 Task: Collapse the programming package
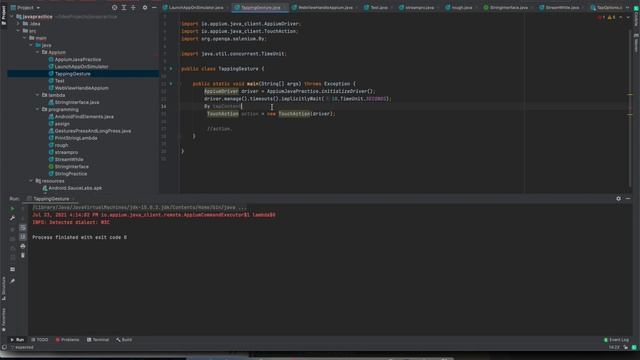[38, 109]
